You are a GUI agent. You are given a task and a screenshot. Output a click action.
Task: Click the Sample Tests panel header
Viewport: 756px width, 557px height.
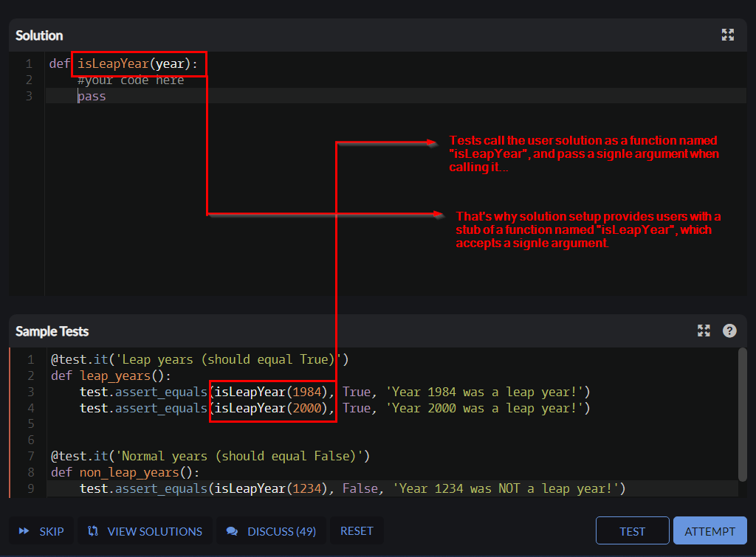point(52,331)
